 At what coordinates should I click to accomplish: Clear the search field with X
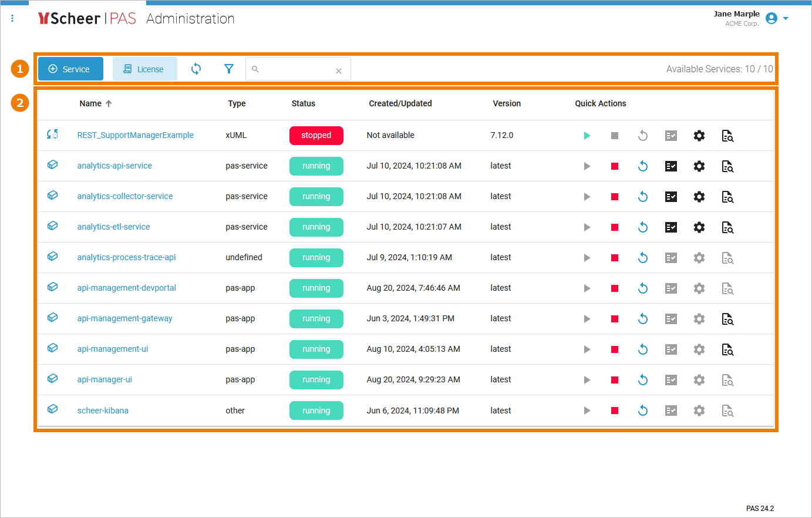[x=339, y=71]
